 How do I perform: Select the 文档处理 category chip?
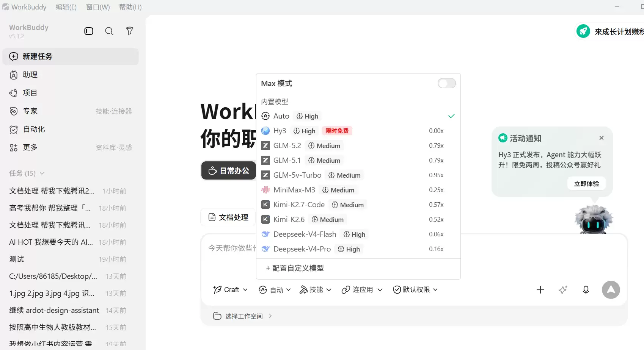[228, 217]
